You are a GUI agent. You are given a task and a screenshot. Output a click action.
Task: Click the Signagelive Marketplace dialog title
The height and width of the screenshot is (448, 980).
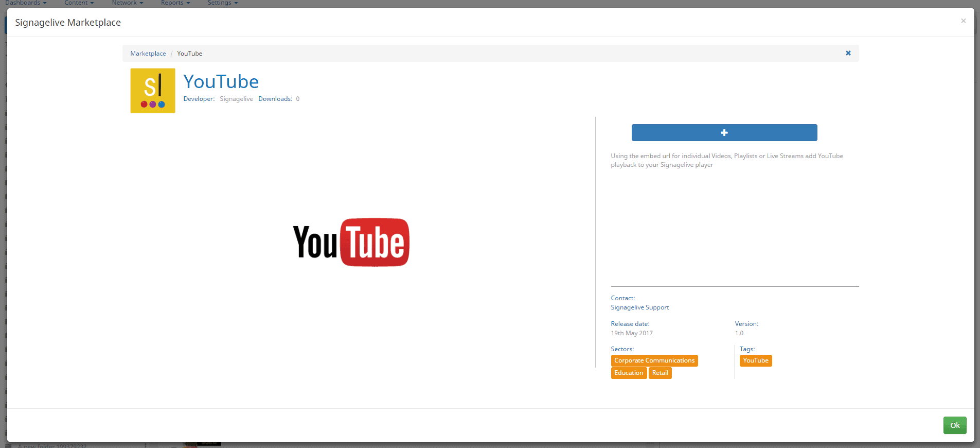click(68, 23)
